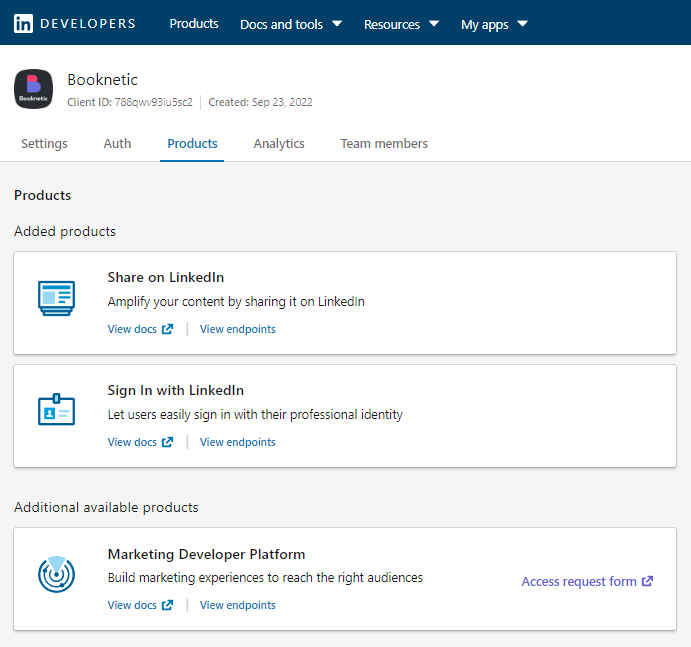691x647 pixels.
Task: Click the Booknetic app logo
Action: (33, 89)
